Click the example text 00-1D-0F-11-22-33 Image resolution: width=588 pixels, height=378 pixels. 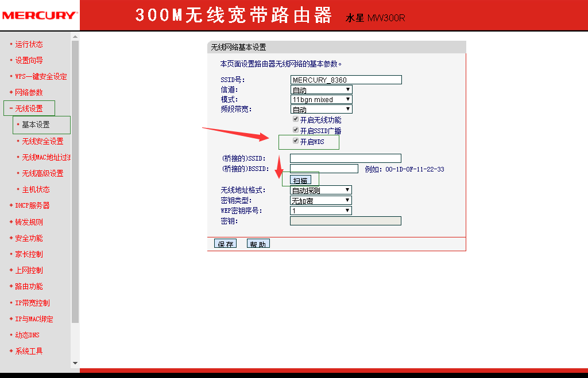click(415, 169)
